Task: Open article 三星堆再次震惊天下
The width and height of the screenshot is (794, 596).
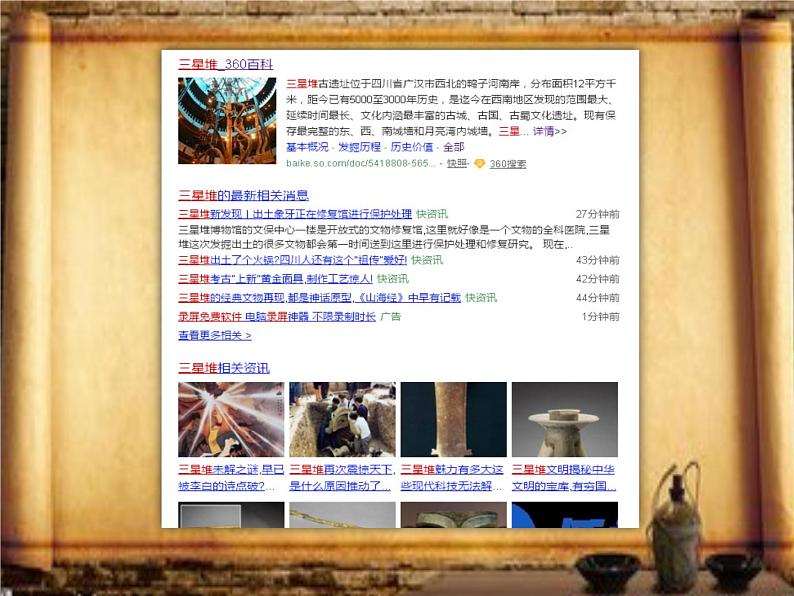Action: [x=342, y=478]
